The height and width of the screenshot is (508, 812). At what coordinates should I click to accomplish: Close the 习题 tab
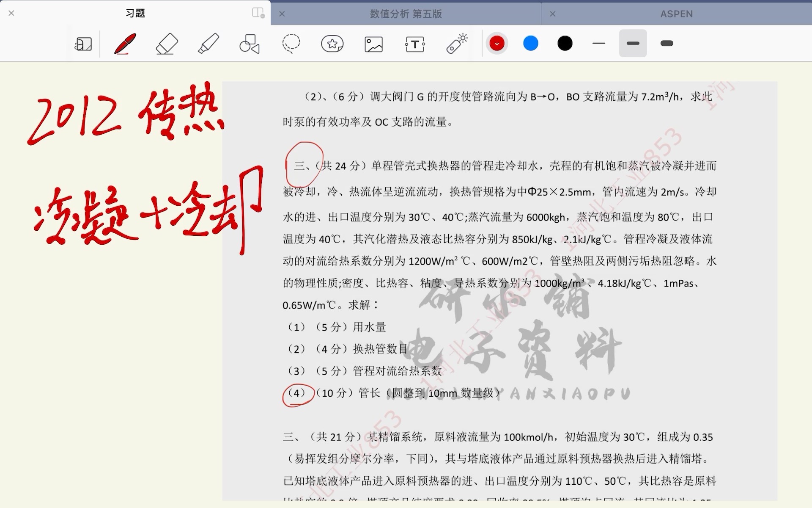coord(11,13)
